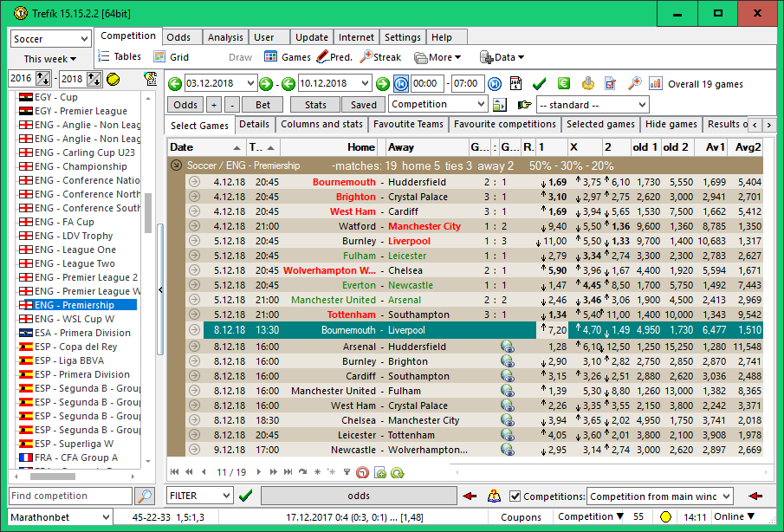Click the green checkmark next to the calendar icon
This screenshot has height=532, width=784.
tap(539, 84)
